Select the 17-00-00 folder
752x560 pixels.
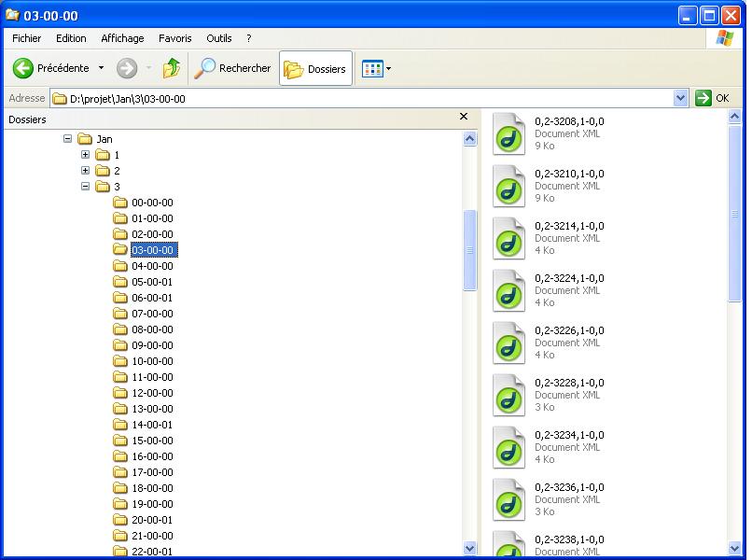pyautogui.click(x=144, y=472)
